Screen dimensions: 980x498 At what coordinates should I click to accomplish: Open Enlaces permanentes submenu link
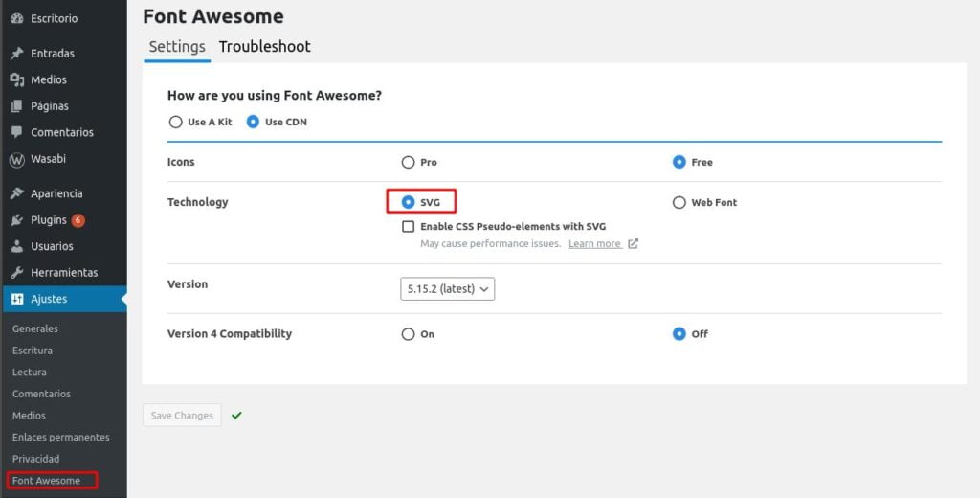[60, 438]
